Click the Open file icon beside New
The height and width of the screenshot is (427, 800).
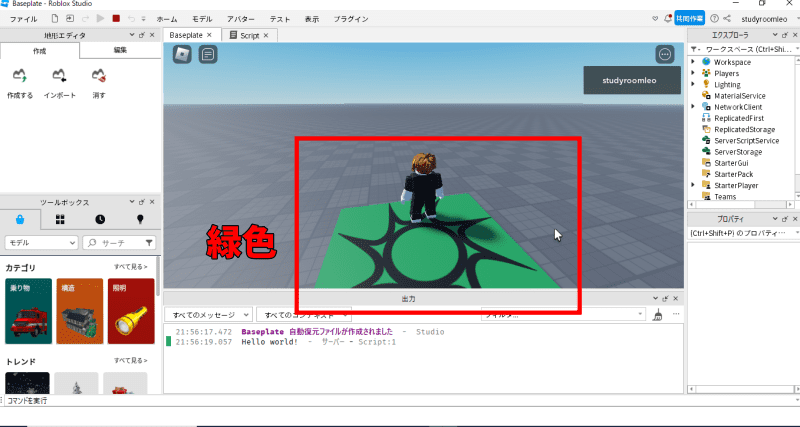(x=70, y=19)
